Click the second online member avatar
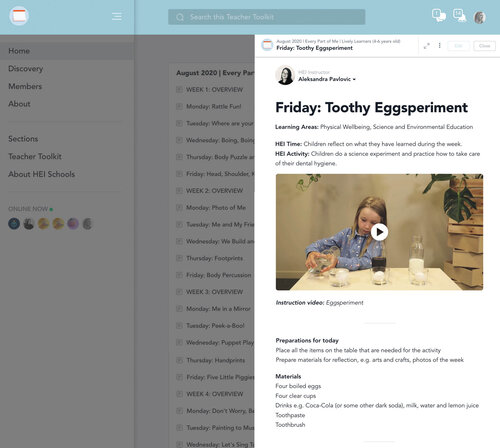The image size is (500, 448). click(x=29, y=224)
